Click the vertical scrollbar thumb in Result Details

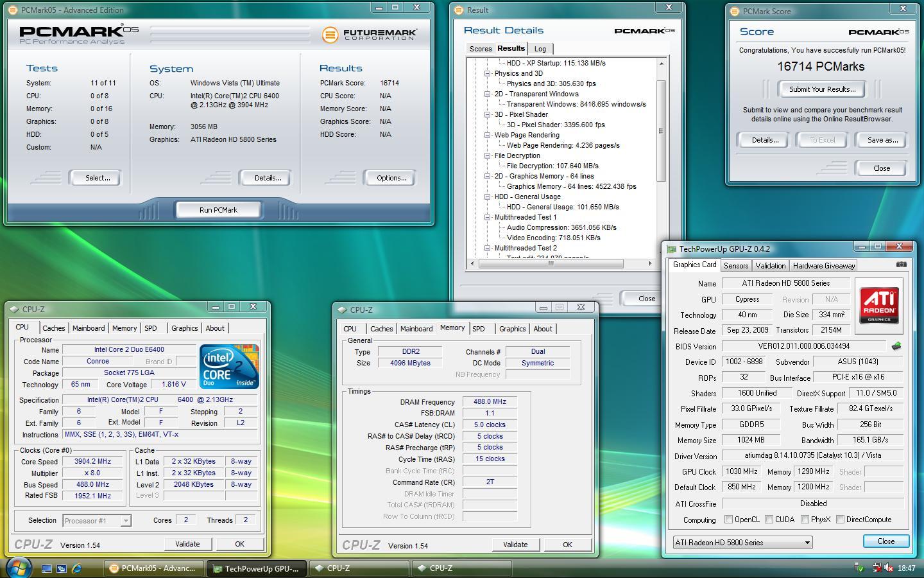661,130
